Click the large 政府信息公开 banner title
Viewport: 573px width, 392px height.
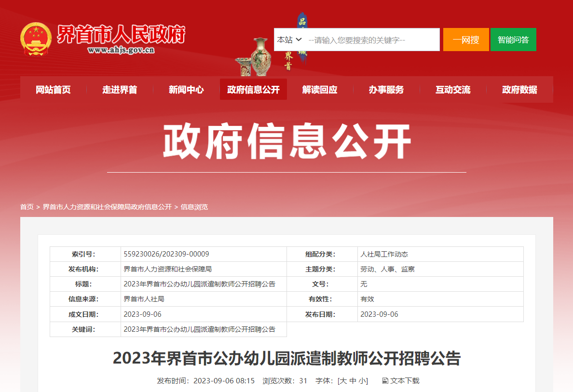[287, 141]
